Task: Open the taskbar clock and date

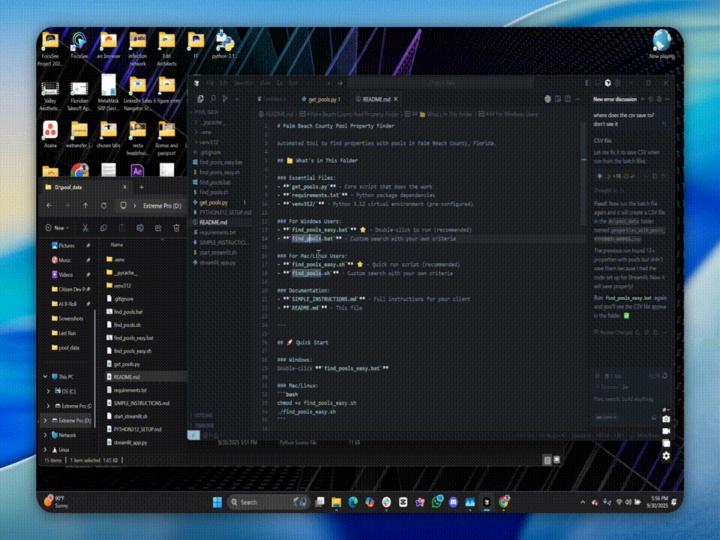Action: pyautogui.click(x=659, y=502)
